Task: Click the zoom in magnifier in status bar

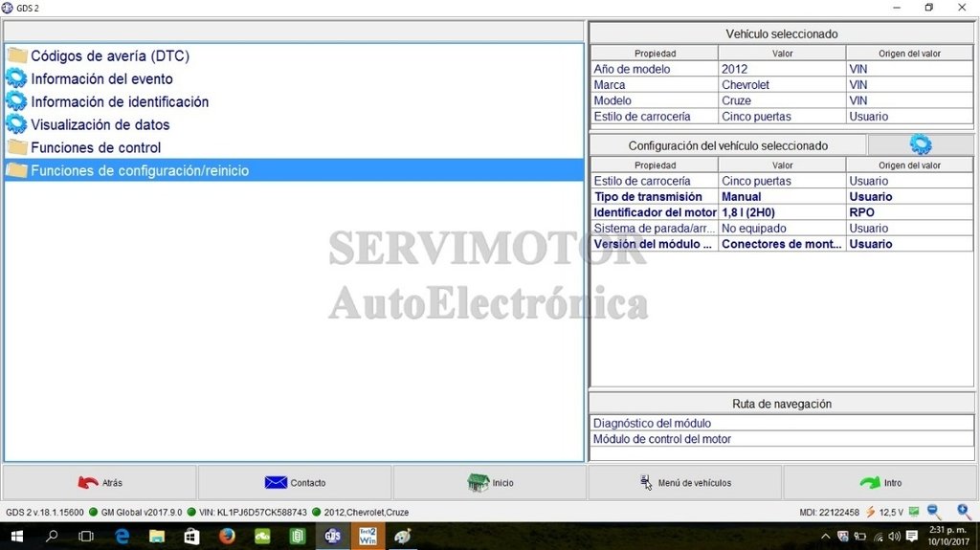Action: click(x=965, y=512)
